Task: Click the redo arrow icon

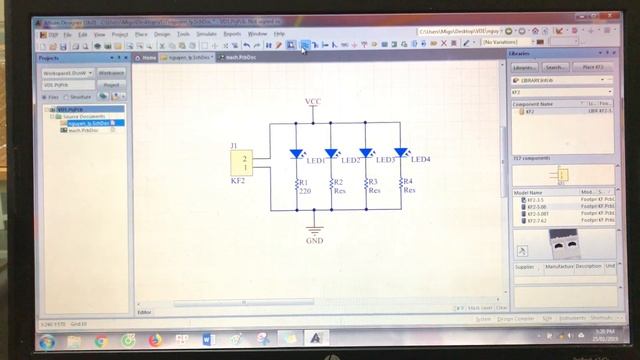Action: 257,45
